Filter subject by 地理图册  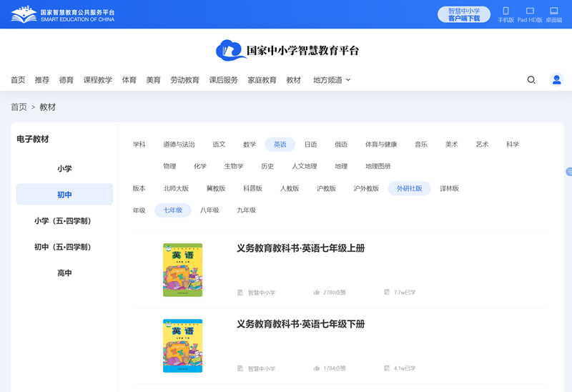[378, 167]
